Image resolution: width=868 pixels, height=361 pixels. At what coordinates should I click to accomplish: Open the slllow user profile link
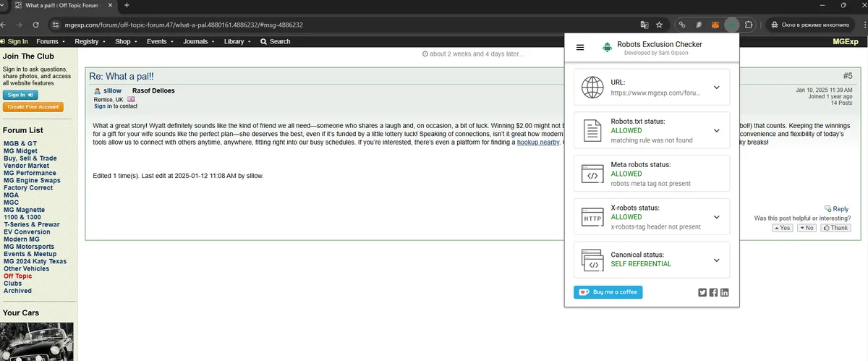pos(112,91)
